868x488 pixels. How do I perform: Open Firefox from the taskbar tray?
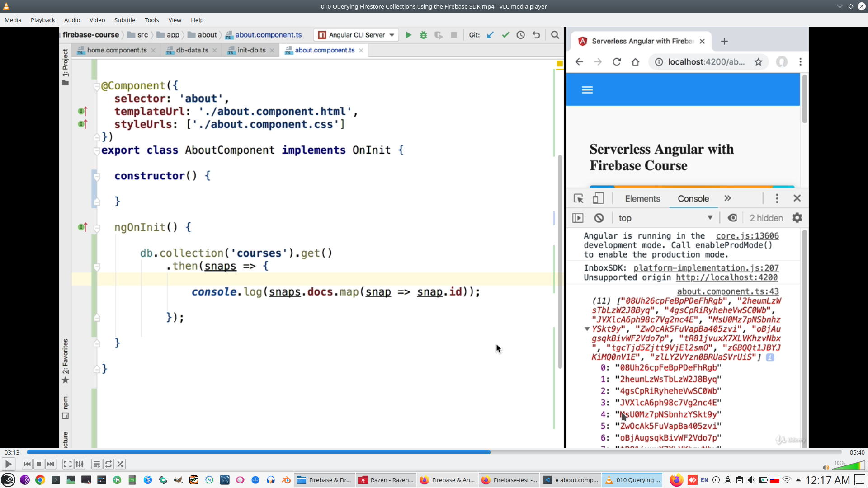[x=676, y=480]
